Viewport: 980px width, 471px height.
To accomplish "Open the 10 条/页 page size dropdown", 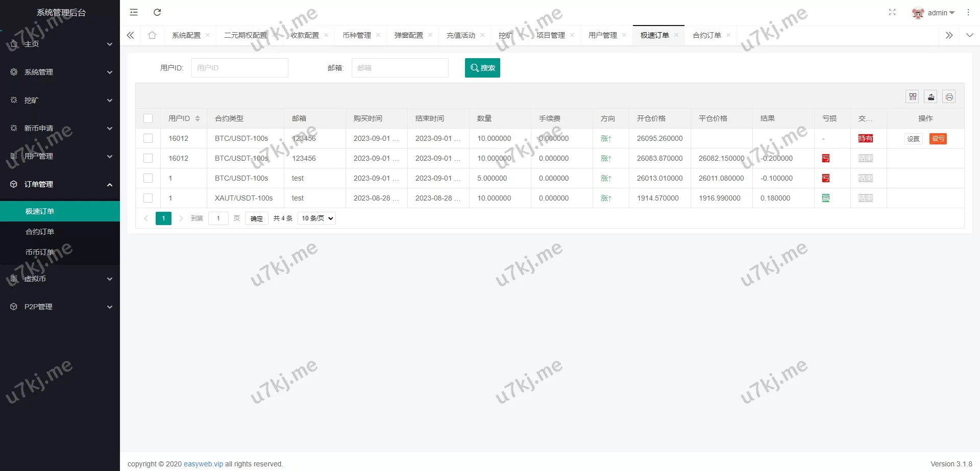I will (x=316, y=218).
